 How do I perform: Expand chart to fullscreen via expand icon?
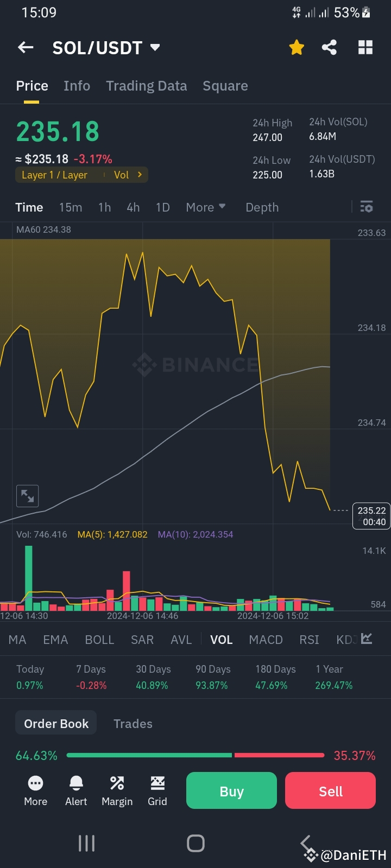27,495
